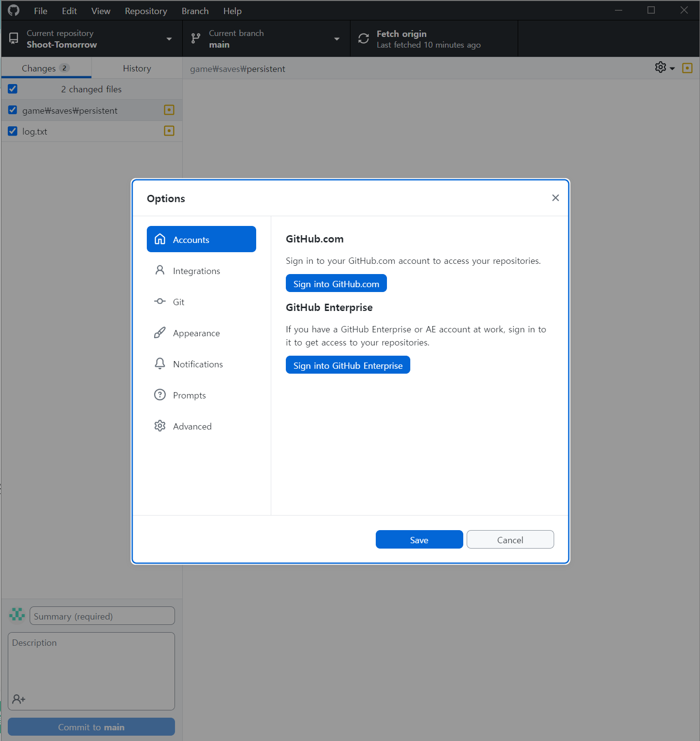Close Options dialog with X icon

(x=556, y=198)
